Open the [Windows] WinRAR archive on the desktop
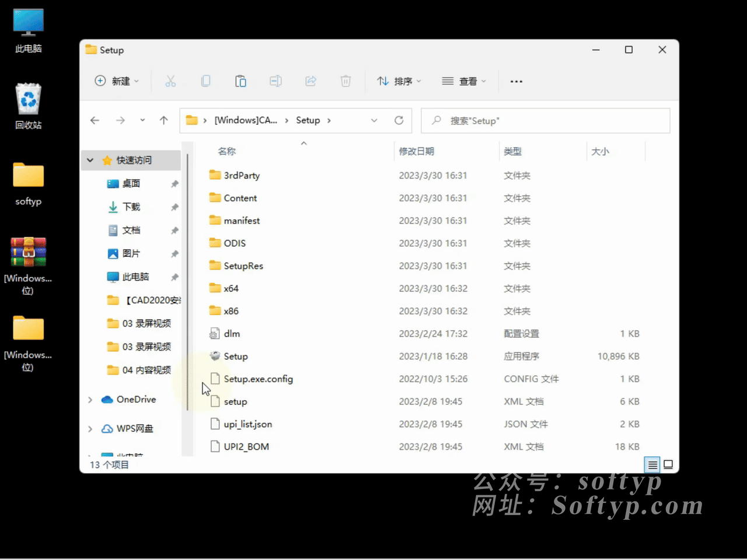The image size is (747, 560). coord(27,252)
